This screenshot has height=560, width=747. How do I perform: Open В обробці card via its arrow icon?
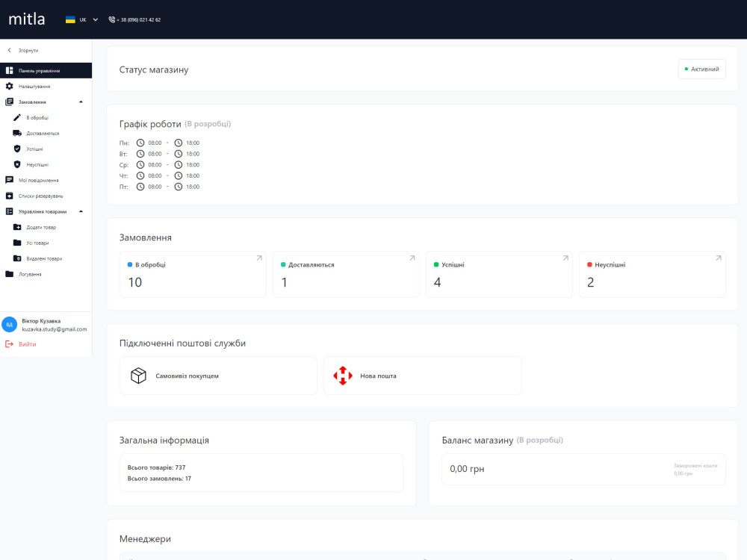click(259, 258)
